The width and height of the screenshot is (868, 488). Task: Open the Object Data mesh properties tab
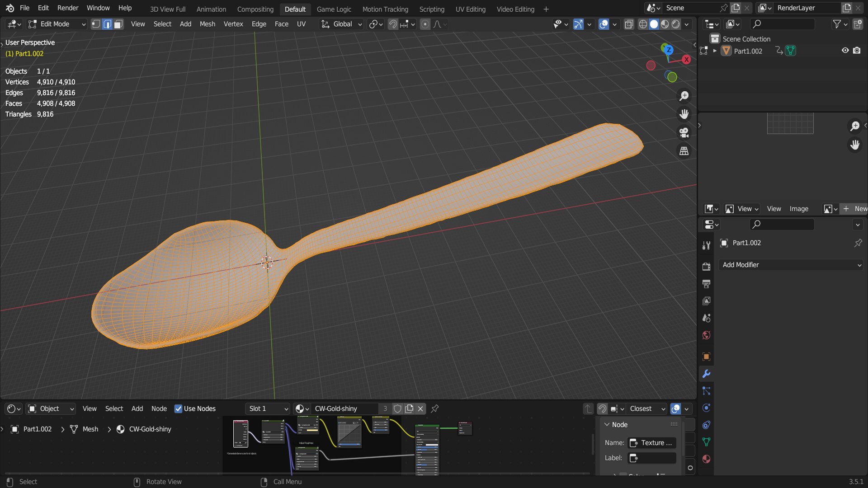coord(706,442)
